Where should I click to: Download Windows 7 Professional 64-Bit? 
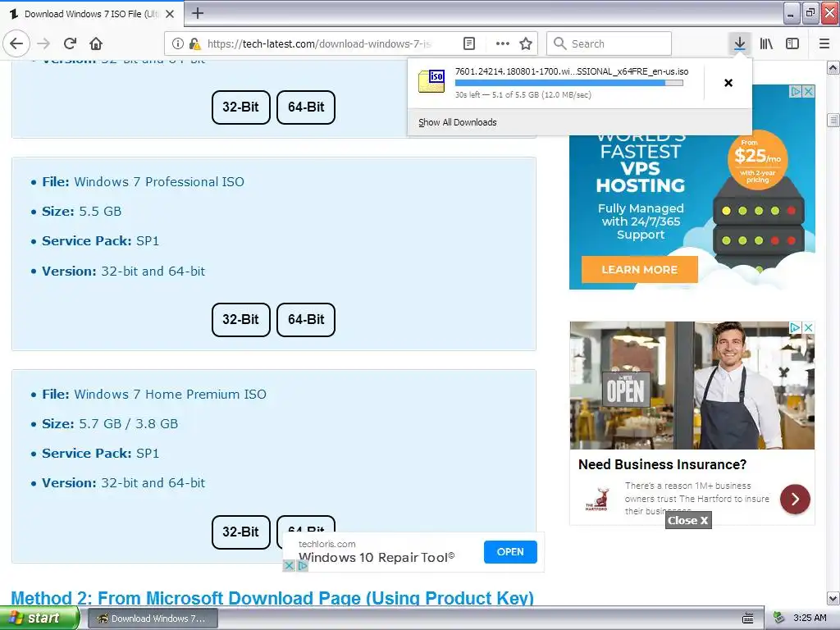[306, 319]
